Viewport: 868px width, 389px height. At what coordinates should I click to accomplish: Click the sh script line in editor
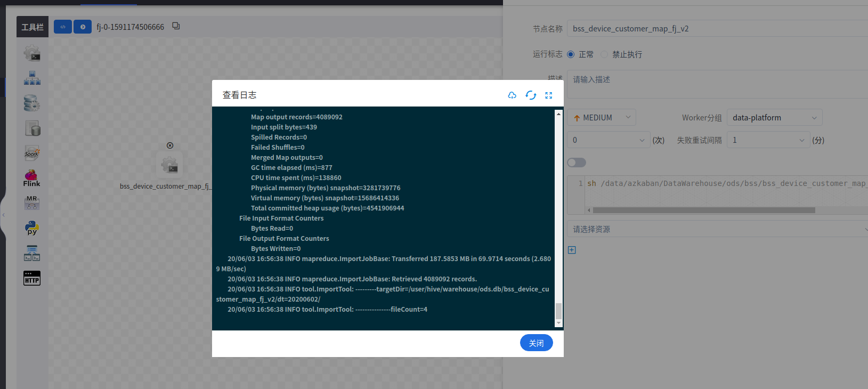pyautogui.click(x=727, y=183)
